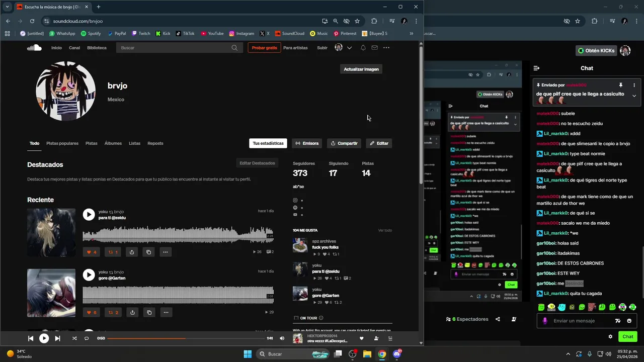Seek within the 'para ti @zeidu' waveform
This screenshot has height=362, width=644.
coord(178,234)
